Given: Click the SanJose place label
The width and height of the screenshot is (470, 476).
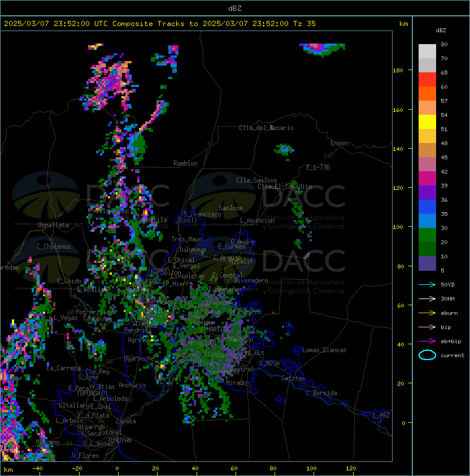Looking at the screenshot, I should pyautogui.click(x=230, y=208).
